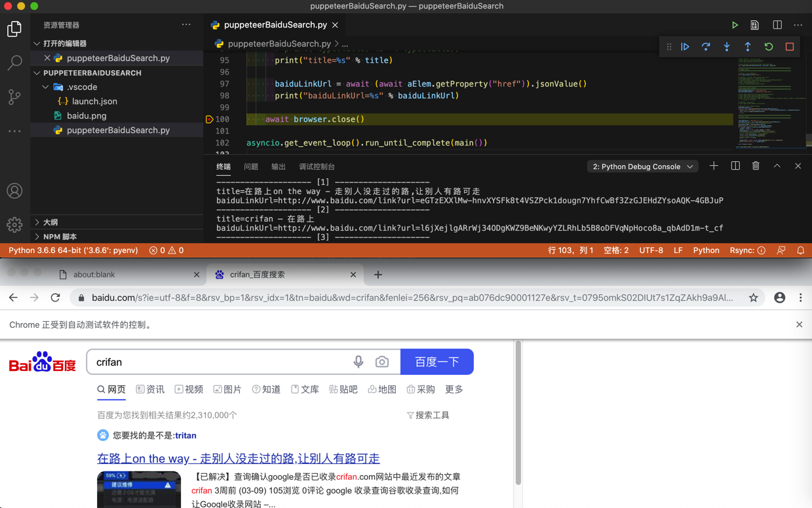Click Rsync indicator in status bar
This screenshot has width=812, height=508.
click(747, 250)
